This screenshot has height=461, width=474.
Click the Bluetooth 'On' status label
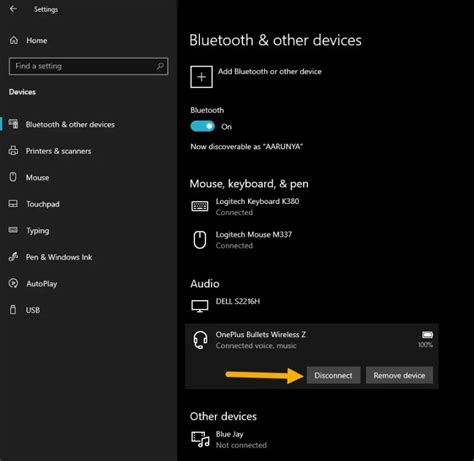pos(226,127)
